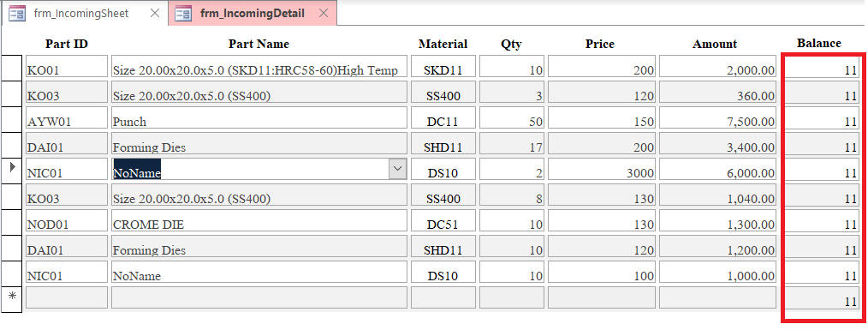Click the Qty field with value 50
Viewport: 868px width, 330px height.
[x=512, y=117]
